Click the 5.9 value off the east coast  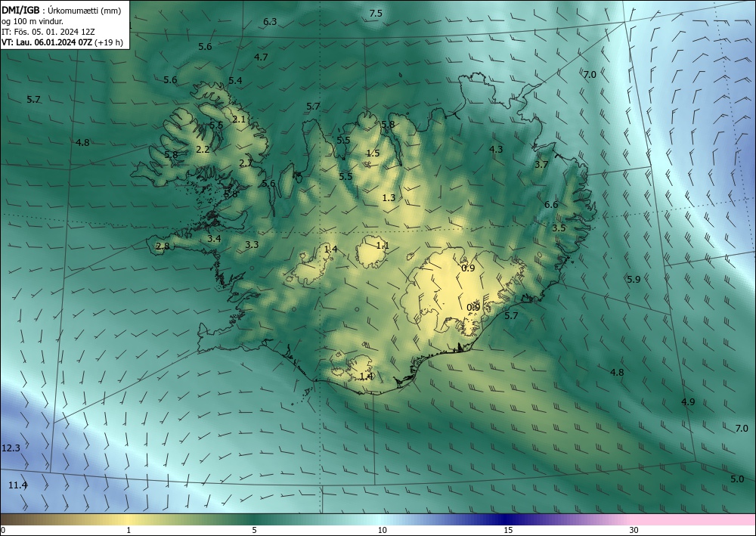point(634,279)
